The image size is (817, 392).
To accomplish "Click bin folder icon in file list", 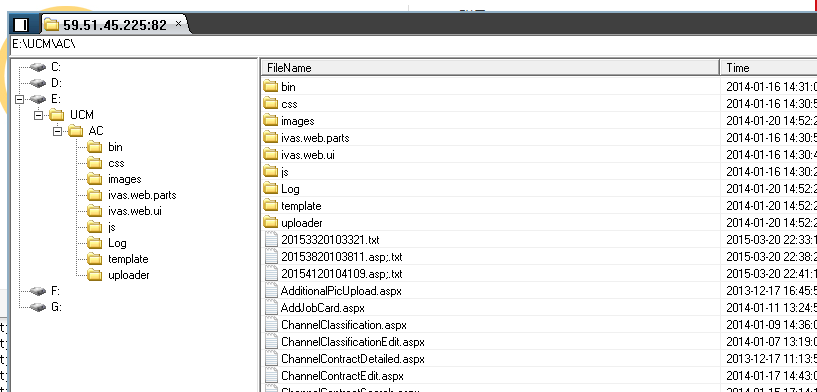I will point(270,87).
